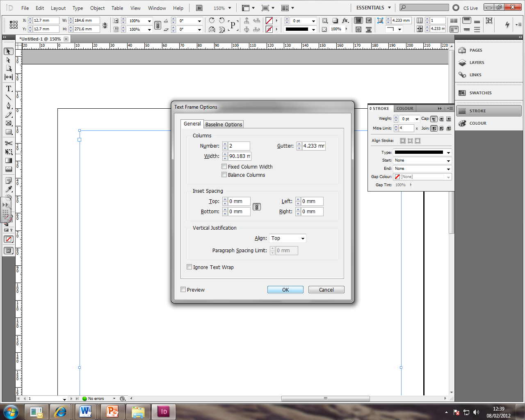
Task: Open PowerPoint from the taskbar
Action: (x=112, y=411)
